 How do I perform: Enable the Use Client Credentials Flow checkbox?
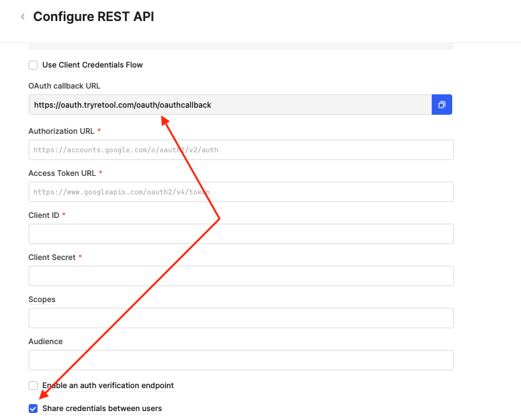coord(33,65)
